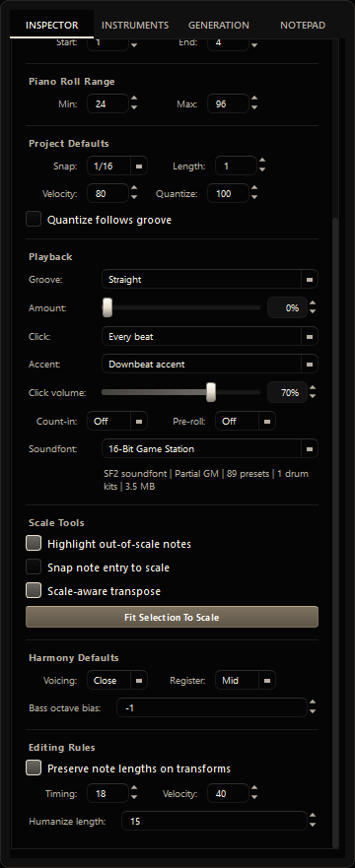The image size is (355, 868).
Task: Click the Piano Roll Min field
Action: [x=108, y=103]
